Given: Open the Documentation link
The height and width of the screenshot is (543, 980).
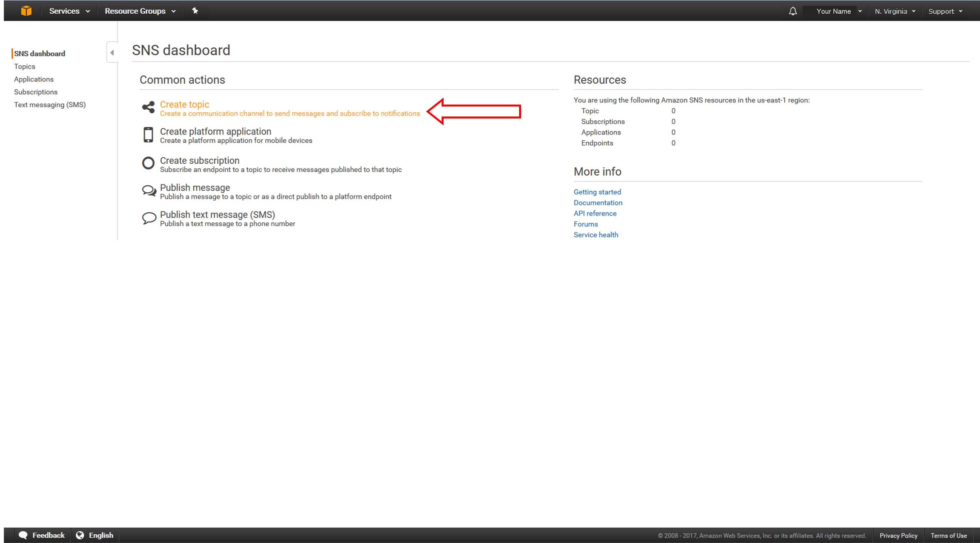Looking at the screenshot, I should 598,203.
